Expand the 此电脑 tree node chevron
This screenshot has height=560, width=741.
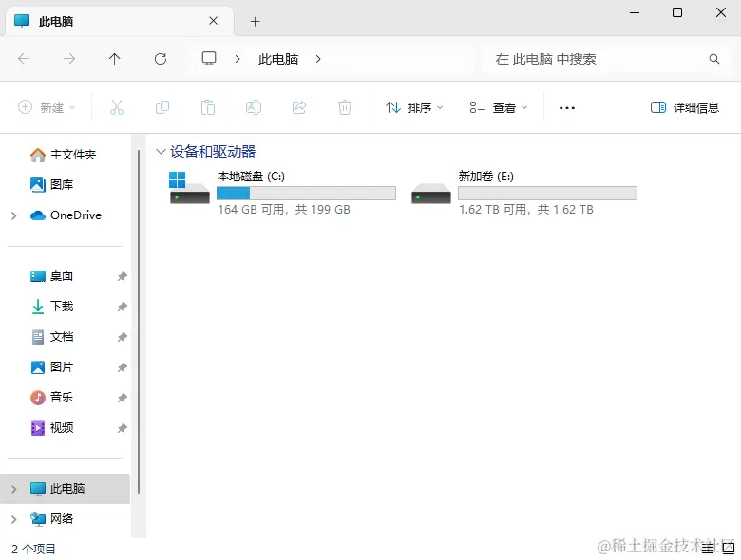click(x=13, y=489)
